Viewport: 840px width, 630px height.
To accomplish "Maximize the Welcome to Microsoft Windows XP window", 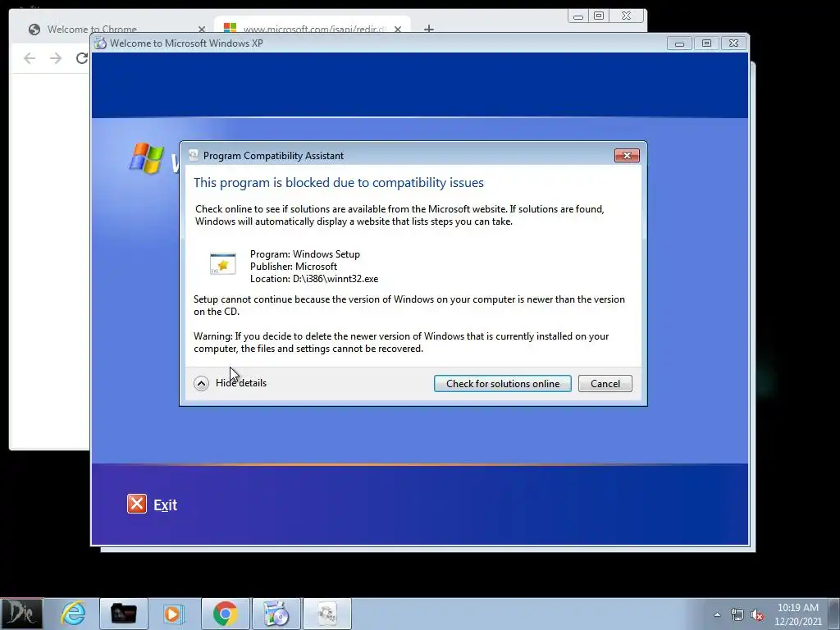I will (706, 43).
